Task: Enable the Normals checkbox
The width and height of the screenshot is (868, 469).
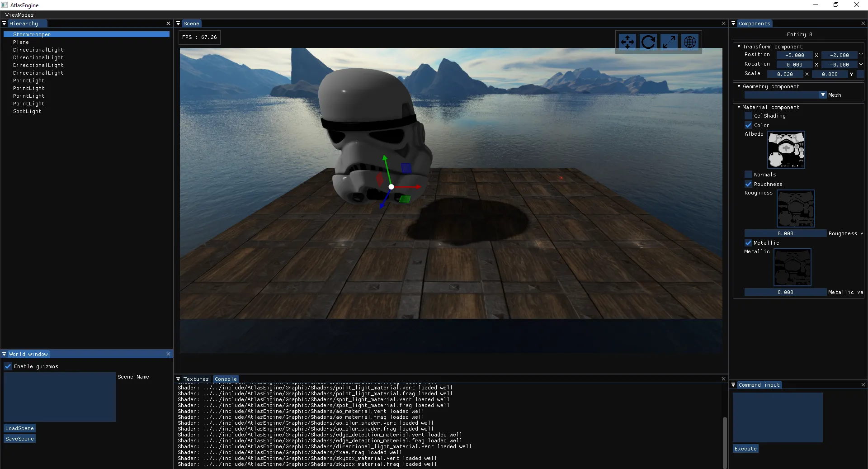Action: tap(749, 175)
